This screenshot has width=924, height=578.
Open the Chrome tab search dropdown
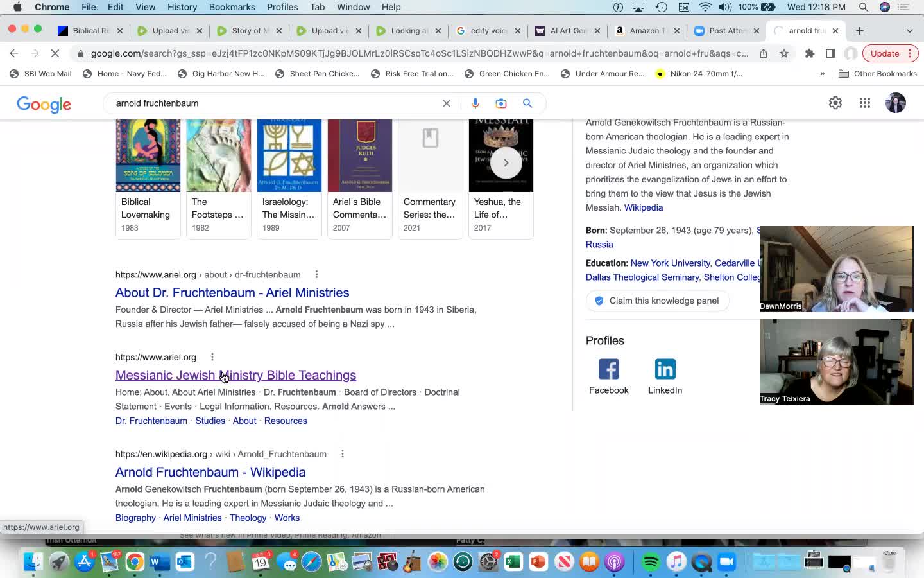[909, 30]
